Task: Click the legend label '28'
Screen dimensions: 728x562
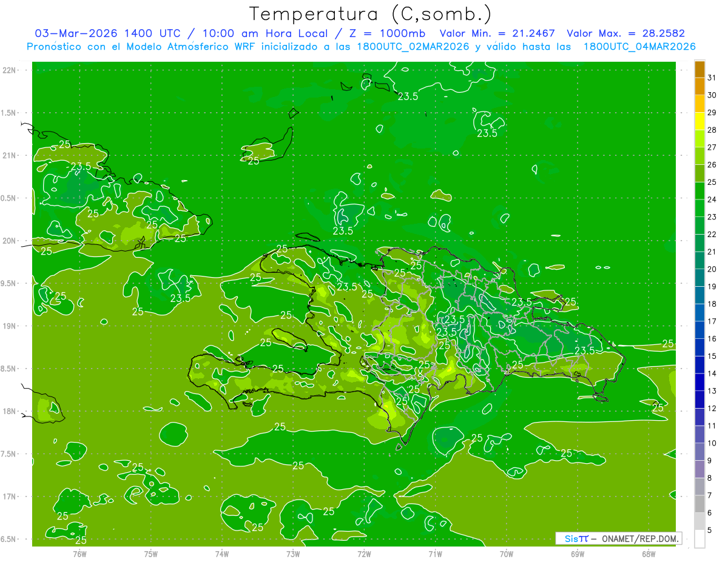Action: (712, 130)
